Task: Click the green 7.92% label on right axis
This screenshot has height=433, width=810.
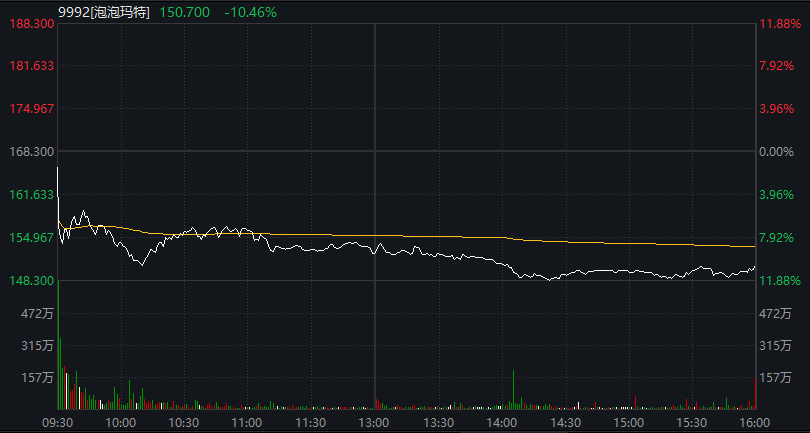Action: pos(778,238)
